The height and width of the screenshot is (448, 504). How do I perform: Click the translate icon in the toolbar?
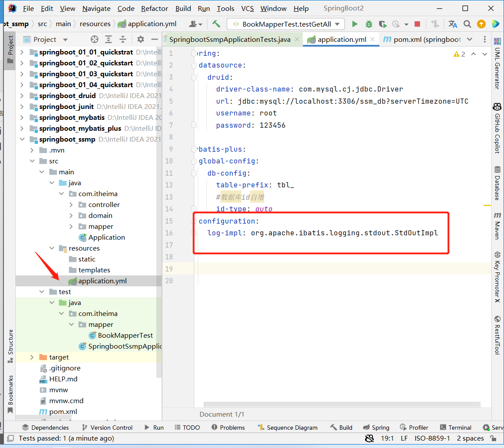click(x=452, y=24)
